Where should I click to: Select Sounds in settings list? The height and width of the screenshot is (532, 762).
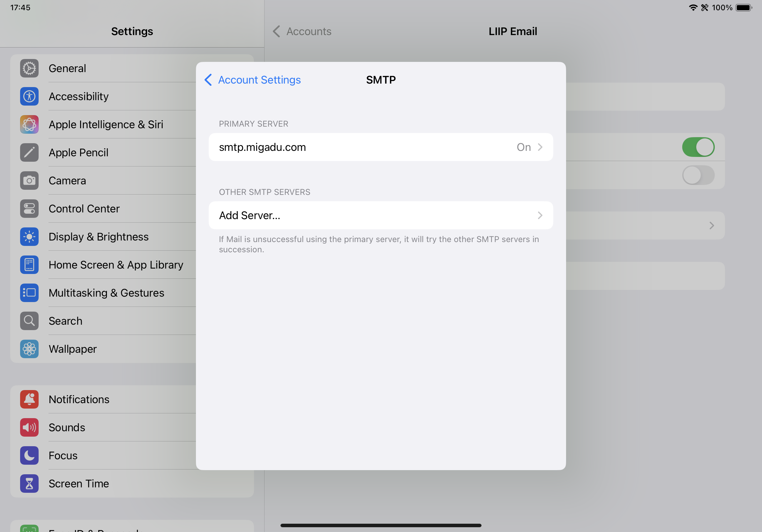point(67,427)
